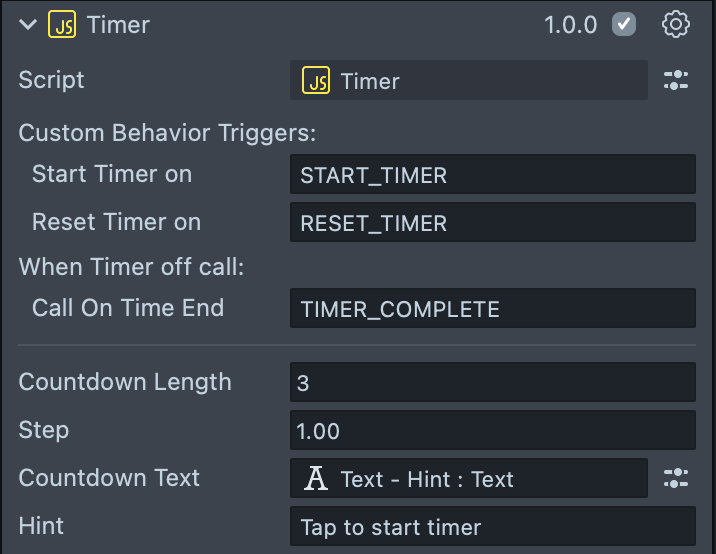Viewport: 716px width, 554px height.
Task: Click the JS icon in Timer header
Action: pos(62,25)
